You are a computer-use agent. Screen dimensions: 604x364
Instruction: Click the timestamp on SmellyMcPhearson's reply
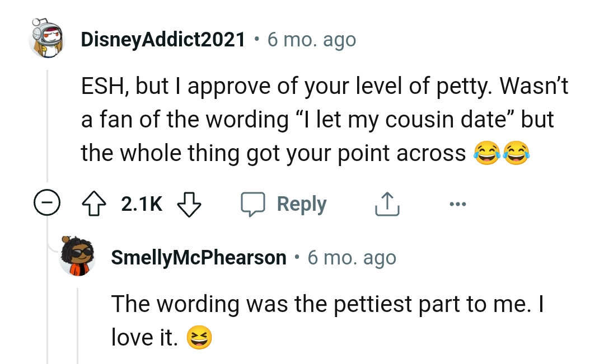coord(352,257)
